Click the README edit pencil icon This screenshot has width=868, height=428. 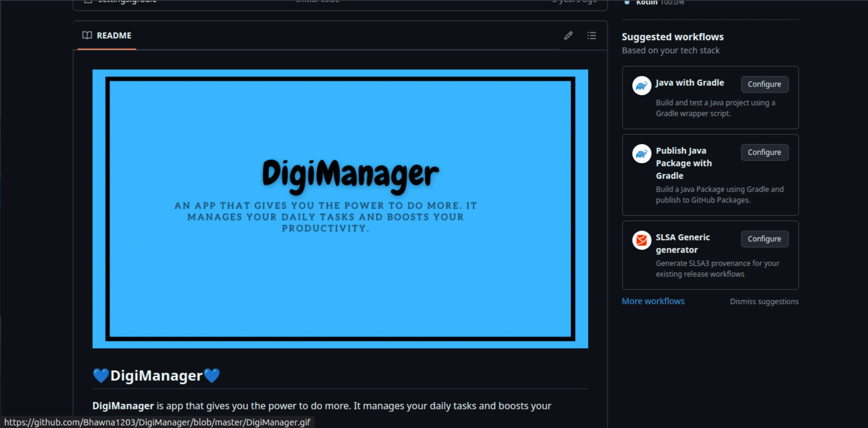click(568, 35)
